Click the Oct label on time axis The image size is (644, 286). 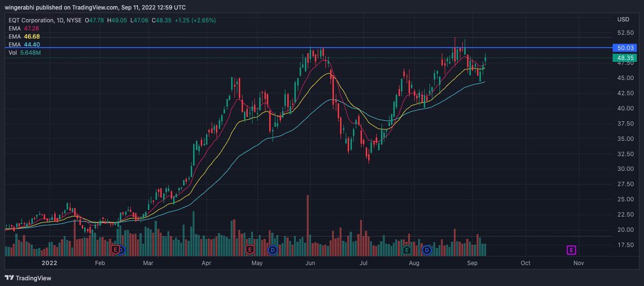[x=525, y=263]
